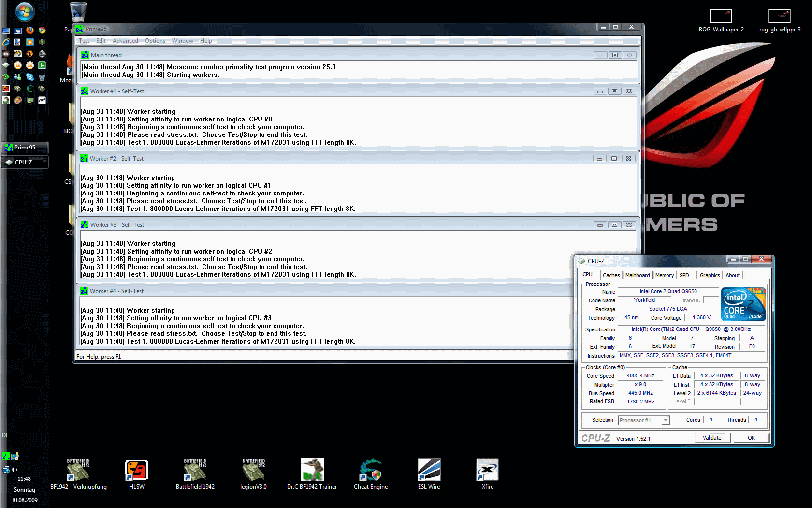
Task: Launch Google Chrome from the quick launch
Action: [x=42, y=30]
